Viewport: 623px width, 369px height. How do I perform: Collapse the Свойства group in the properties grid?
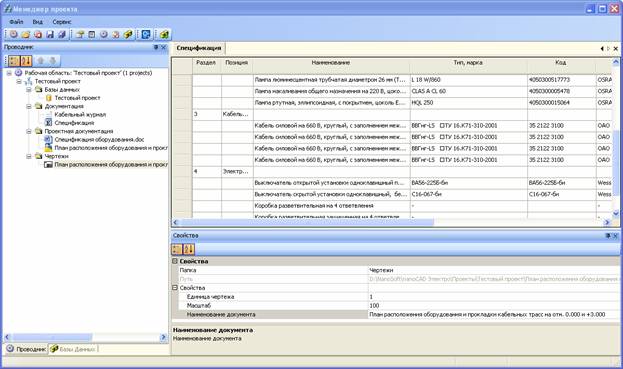(175, 261)
